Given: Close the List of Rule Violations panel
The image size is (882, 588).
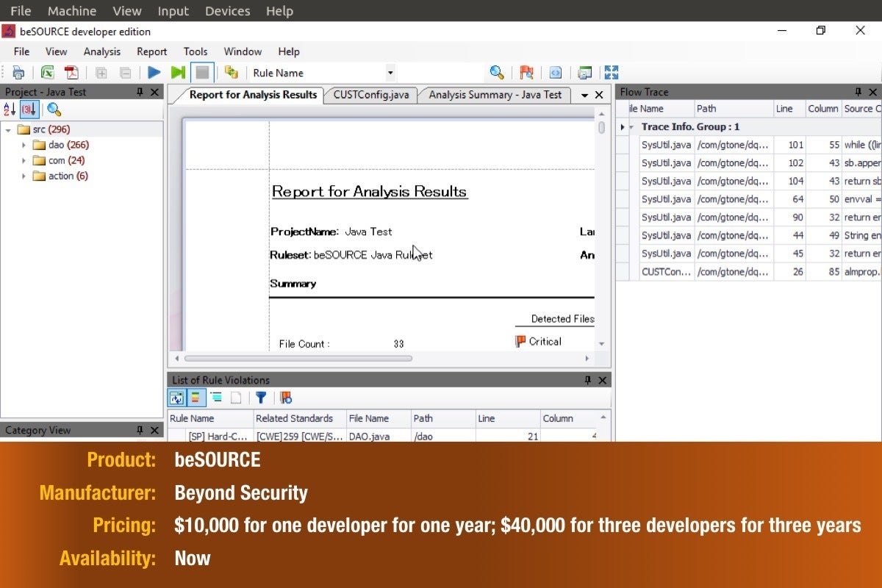Looking at the screenshot, I should (602, 380).
